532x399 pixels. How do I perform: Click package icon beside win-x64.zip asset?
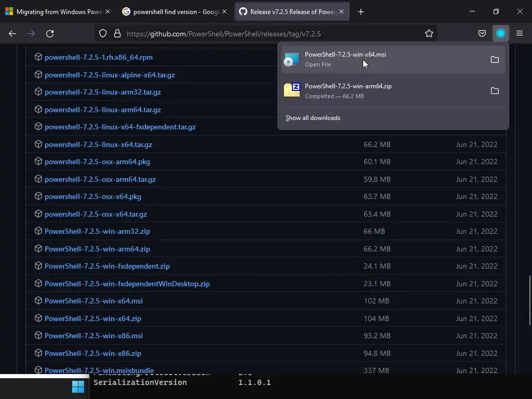[x=38, y=318]
